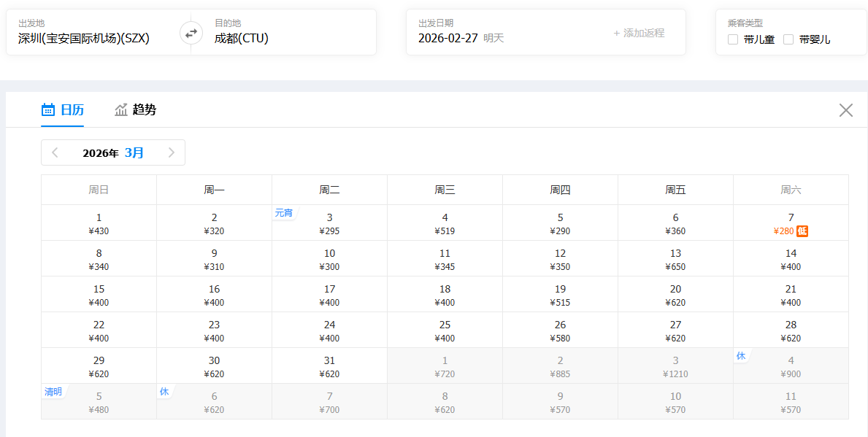Click the orange lowest-price badge on March 7
The width and height of the screenshot is (868, 437).
[x=802, y=231]
